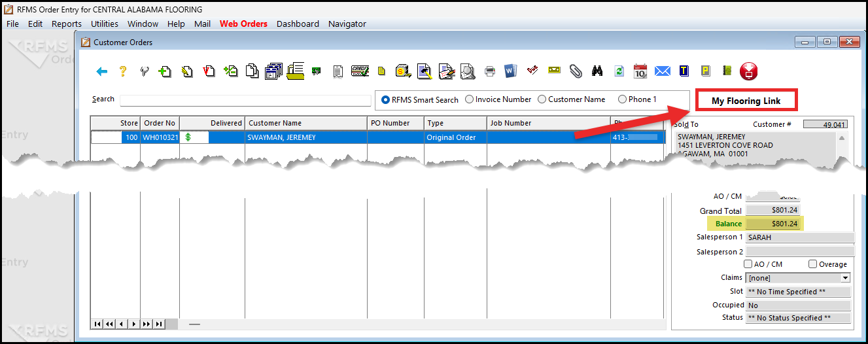Select RFMS Smart Search radio button
This screenshot has width=868, height=344.
tap(386, 100)
